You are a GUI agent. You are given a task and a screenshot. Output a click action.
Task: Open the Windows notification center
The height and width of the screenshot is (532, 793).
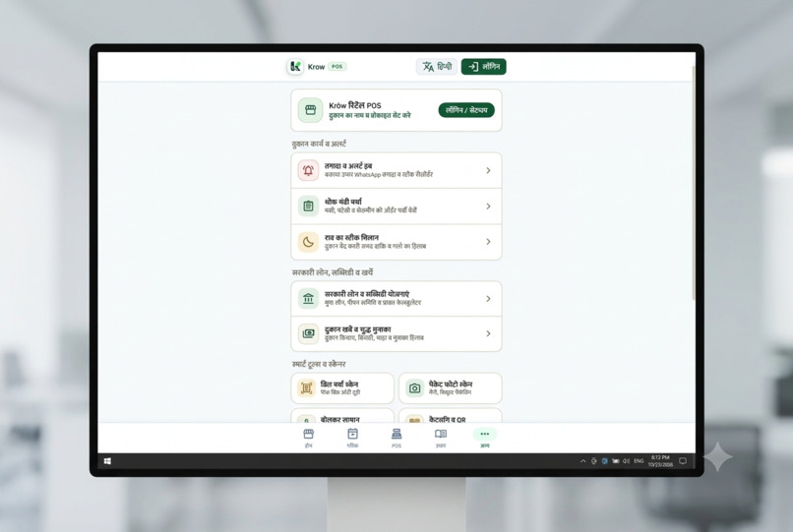pyautogui.click(x=683, y=461)
